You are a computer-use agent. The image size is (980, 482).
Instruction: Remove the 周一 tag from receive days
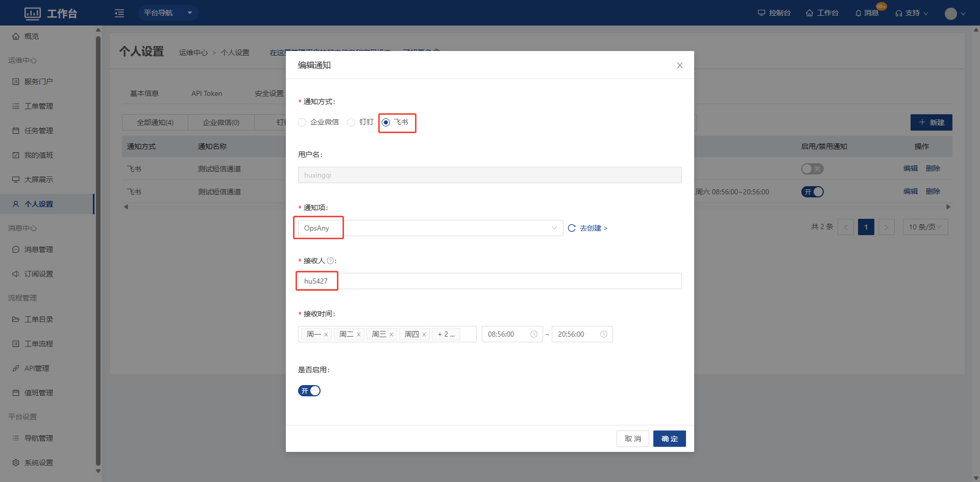click(326, 335)
